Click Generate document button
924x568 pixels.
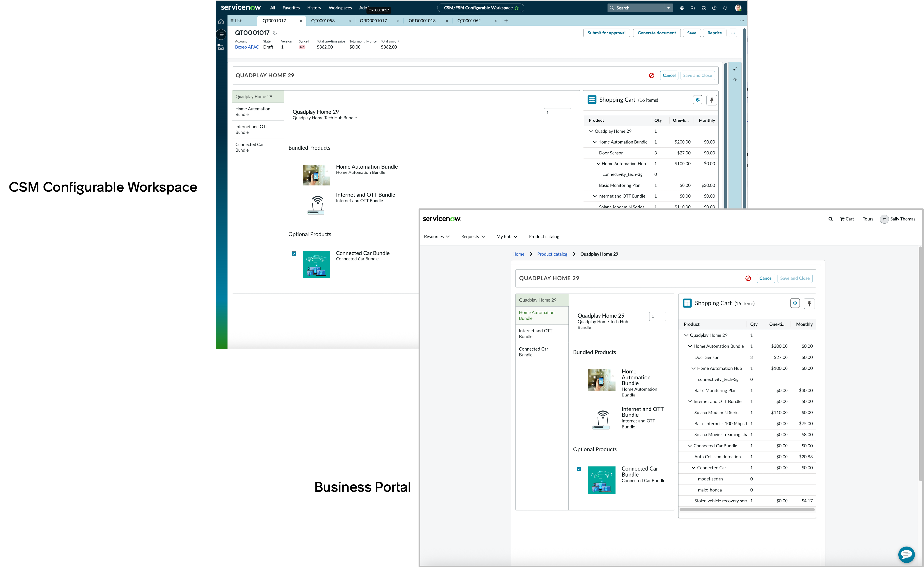tap(657, 33)
